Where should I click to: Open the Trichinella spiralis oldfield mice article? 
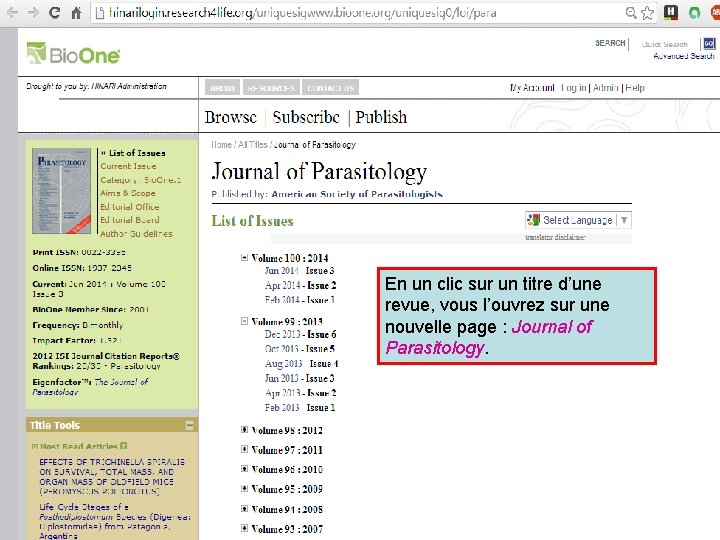(112, 477)
